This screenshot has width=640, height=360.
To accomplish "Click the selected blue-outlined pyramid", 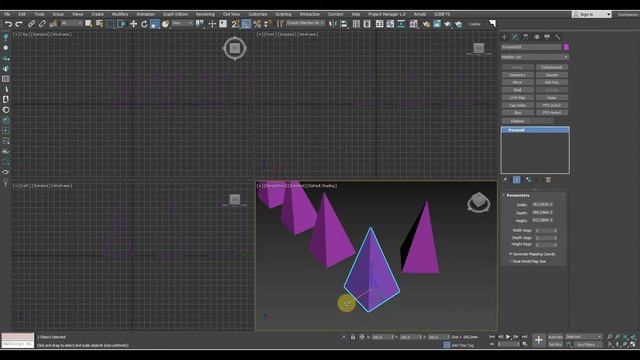I will tap(371, 271).
